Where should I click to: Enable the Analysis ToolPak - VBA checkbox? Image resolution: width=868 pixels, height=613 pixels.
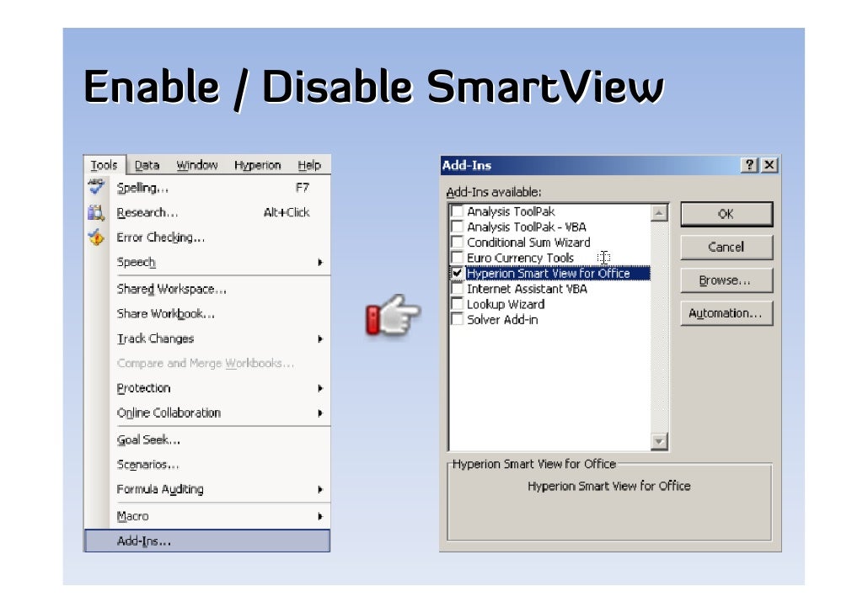tap(458, 227)
